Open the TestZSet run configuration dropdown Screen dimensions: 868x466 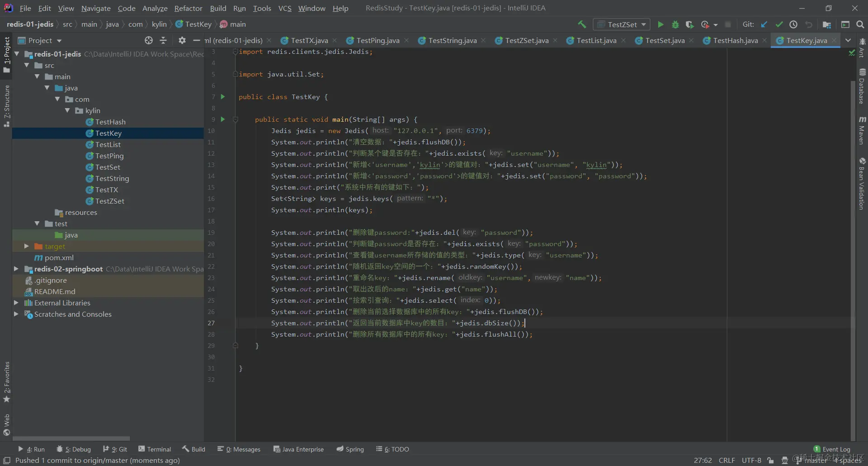(x=622, y=24)
